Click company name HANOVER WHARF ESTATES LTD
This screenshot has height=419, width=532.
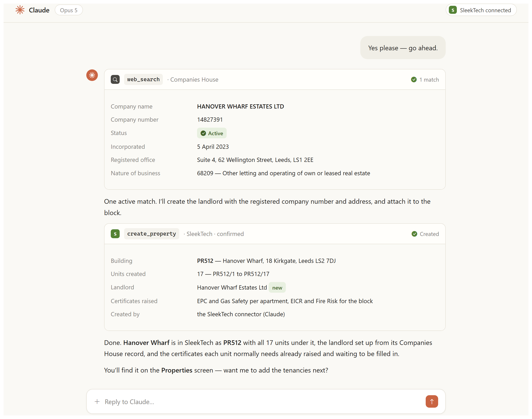[x=240, y=107]
